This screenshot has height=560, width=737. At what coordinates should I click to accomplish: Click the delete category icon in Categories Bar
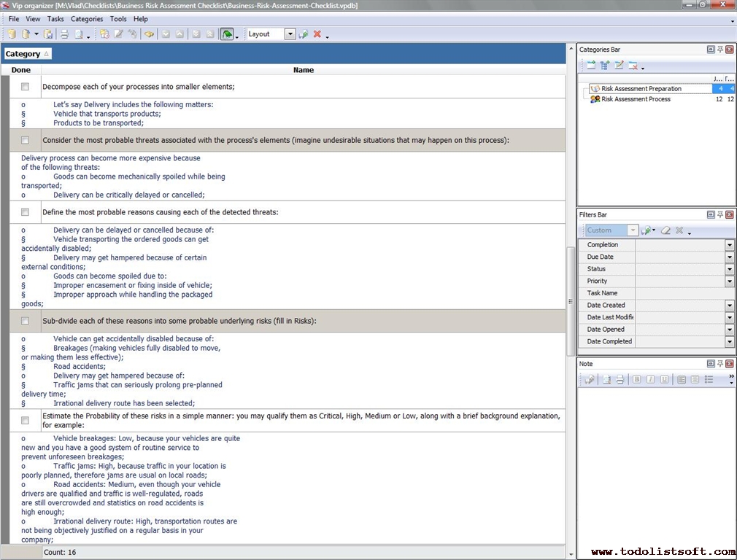tap(633, 66)
